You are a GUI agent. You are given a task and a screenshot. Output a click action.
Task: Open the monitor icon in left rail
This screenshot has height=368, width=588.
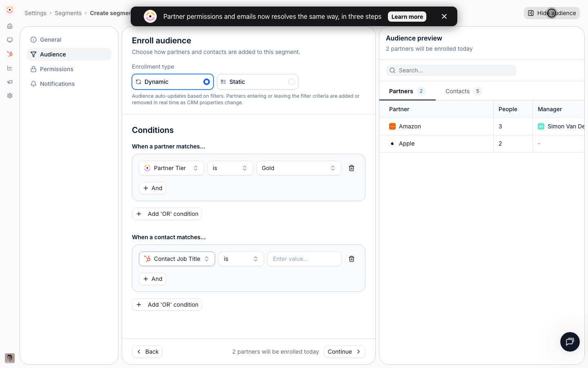[x=10, y=40]
